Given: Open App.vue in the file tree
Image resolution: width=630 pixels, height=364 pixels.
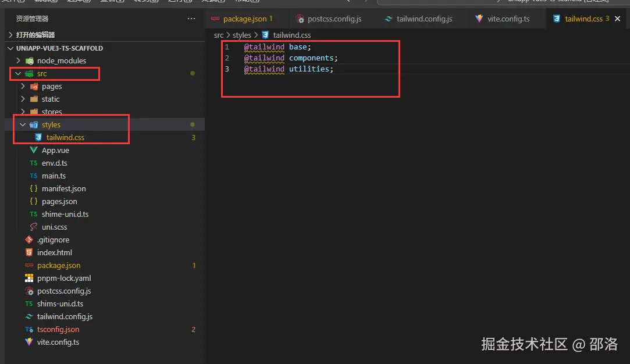Looking at the screenshot, I should pyautogui.click(x=55, y=150).
